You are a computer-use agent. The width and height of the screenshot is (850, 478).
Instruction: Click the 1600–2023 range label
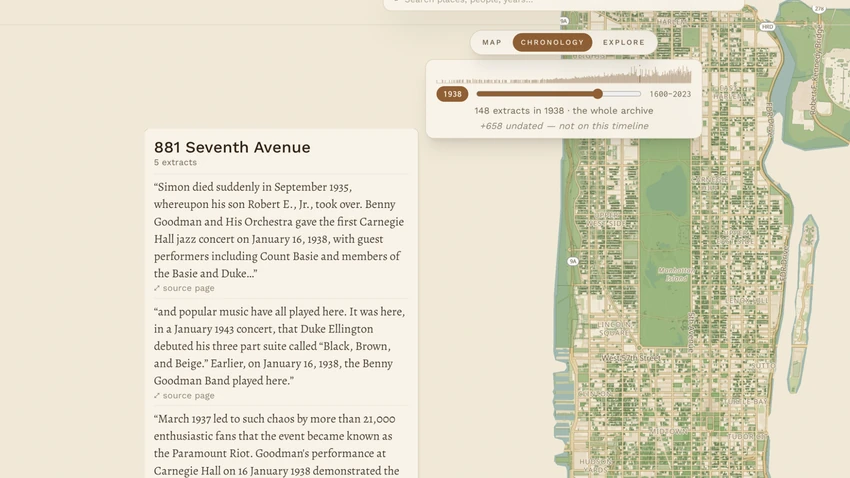pyautogui.click(x=670, y=94)
